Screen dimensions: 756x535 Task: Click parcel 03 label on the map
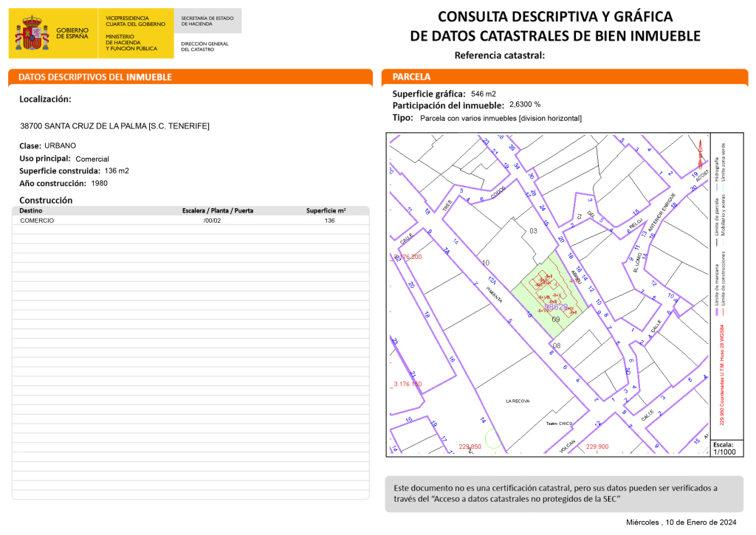click(533, 231)
